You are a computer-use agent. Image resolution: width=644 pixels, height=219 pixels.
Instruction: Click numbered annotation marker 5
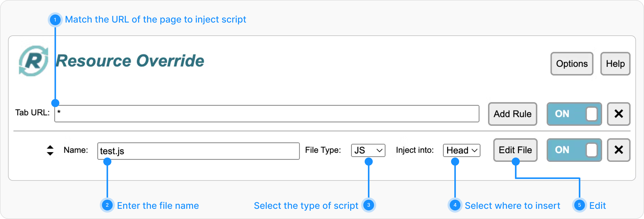(x=579, y=205)
